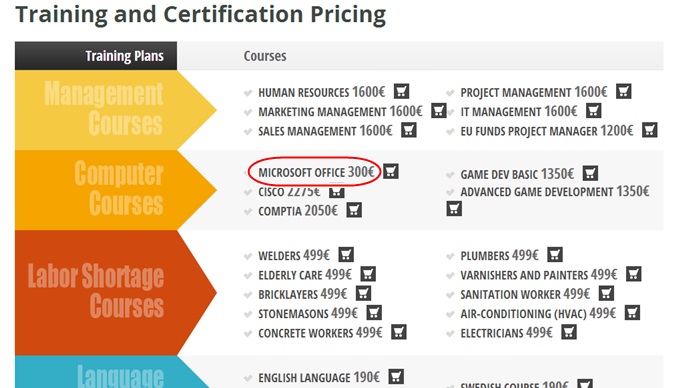Open the Management Courses arrow banner
The width and height of the screenshot is (700, 388).
pyautogui.click(x=116, y=110)
